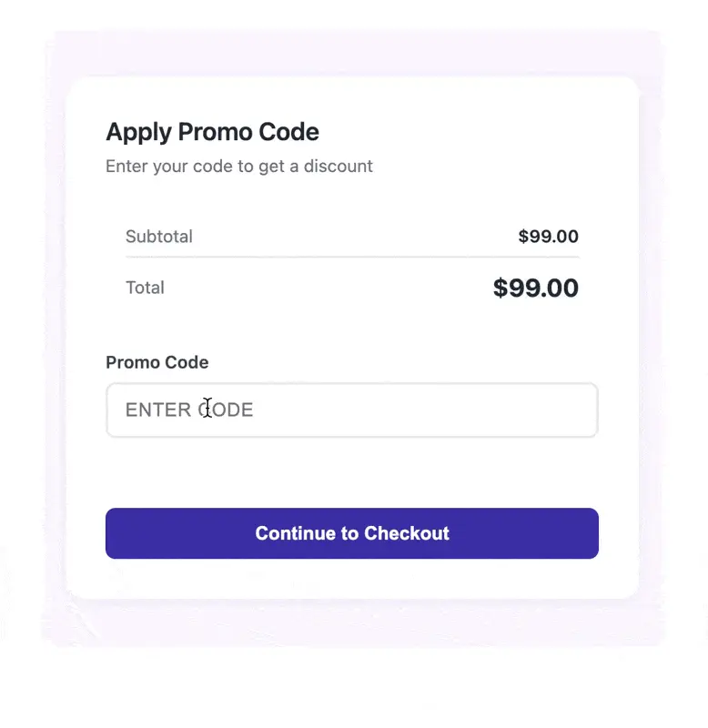This screenshot has width=708, height=728.
Task: Click the Promo Code field label
Action: click(x=157, y=362)
